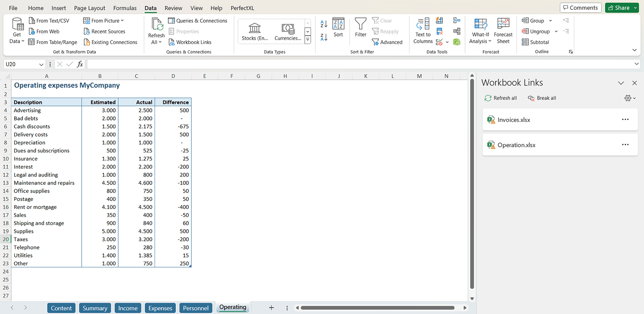Open the Comments panel
The image size is (644, 314).
pos(580,7)
